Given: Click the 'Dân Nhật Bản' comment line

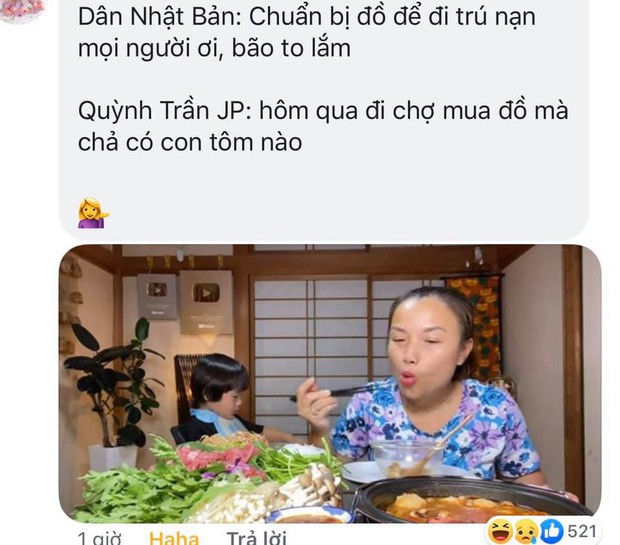Looking at the screenshot, I should (x=307, y=32).
